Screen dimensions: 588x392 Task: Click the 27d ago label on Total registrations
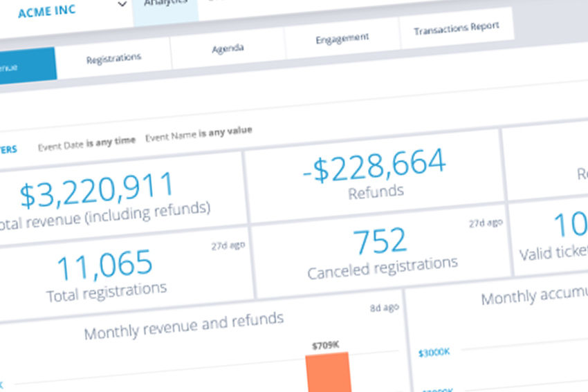point(228,246)
